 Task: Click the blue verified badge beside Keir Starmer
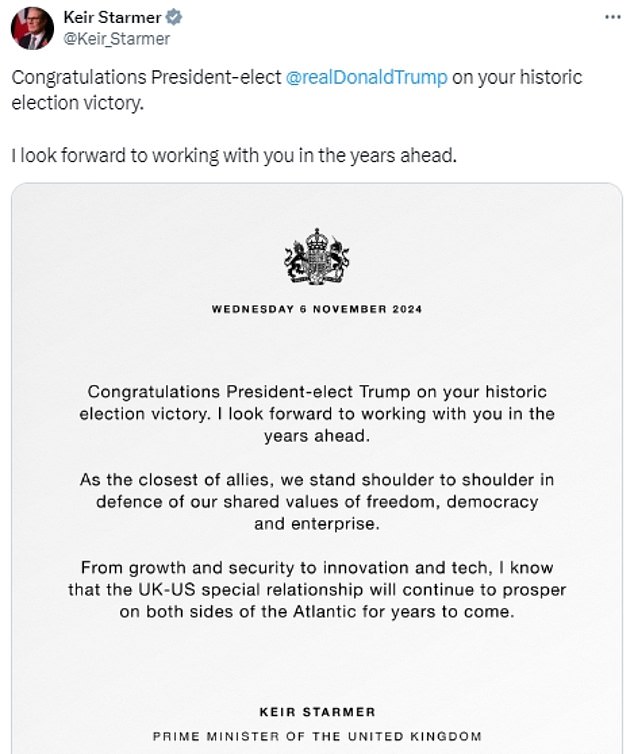pos(174,17)
